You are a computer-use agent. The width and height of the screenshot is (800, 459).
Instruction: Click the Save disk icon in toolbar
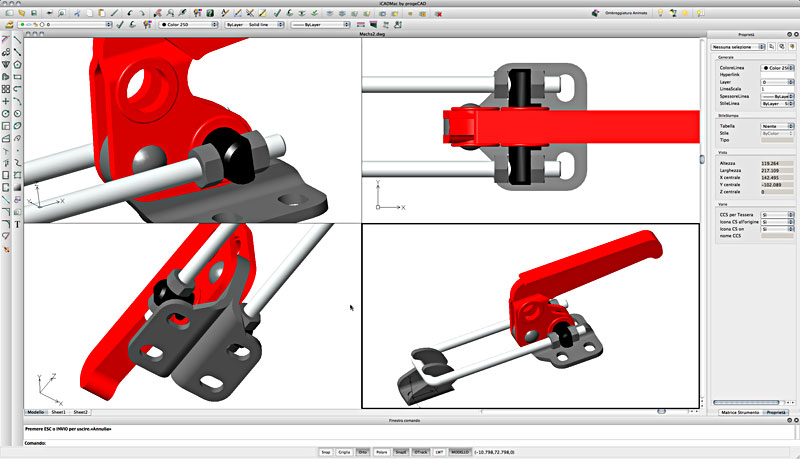[x=34, y=13]
